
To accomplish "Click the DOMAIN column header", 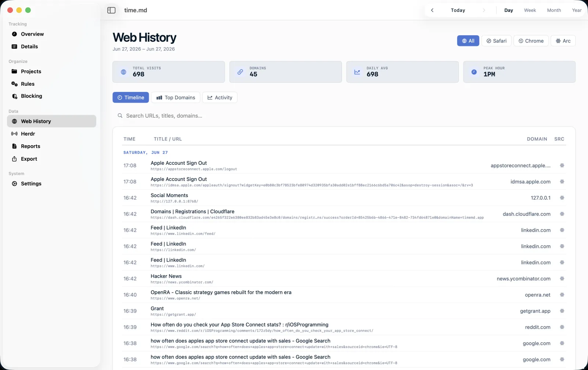I will click(537, 139).
